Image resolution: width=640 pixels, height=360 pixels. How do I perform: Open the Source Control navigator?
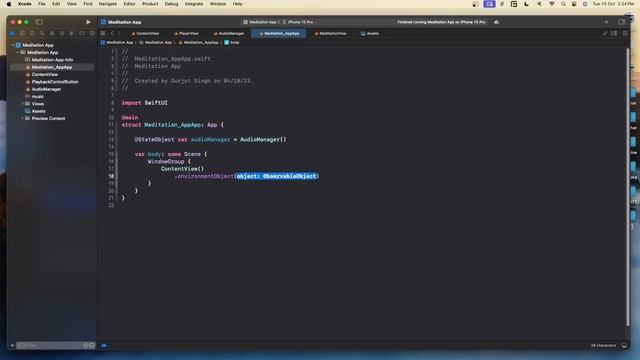tap(22, 33)
